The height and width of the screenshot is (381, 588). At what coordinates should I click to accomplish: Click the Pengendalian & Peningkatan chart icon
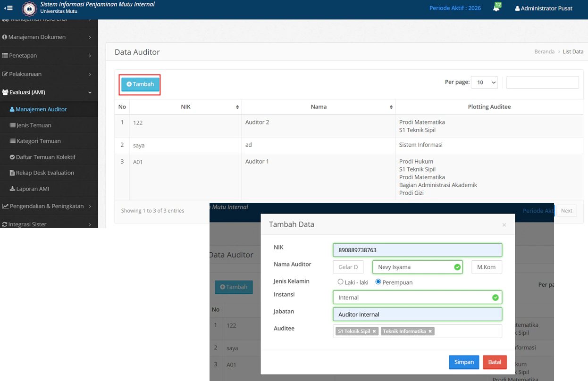(5, 206)
